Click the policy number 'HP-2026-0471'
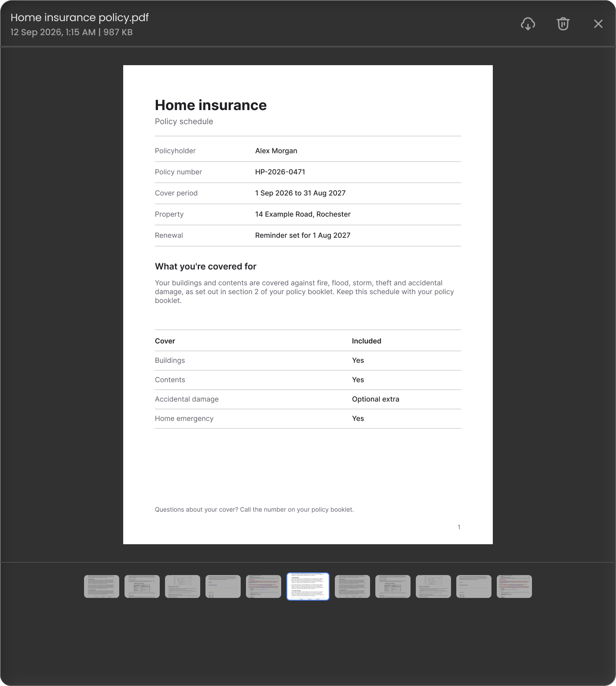Image resolution: width=616 pixels, height=686 pixels. pyautogui.click(x=280, y=172)
